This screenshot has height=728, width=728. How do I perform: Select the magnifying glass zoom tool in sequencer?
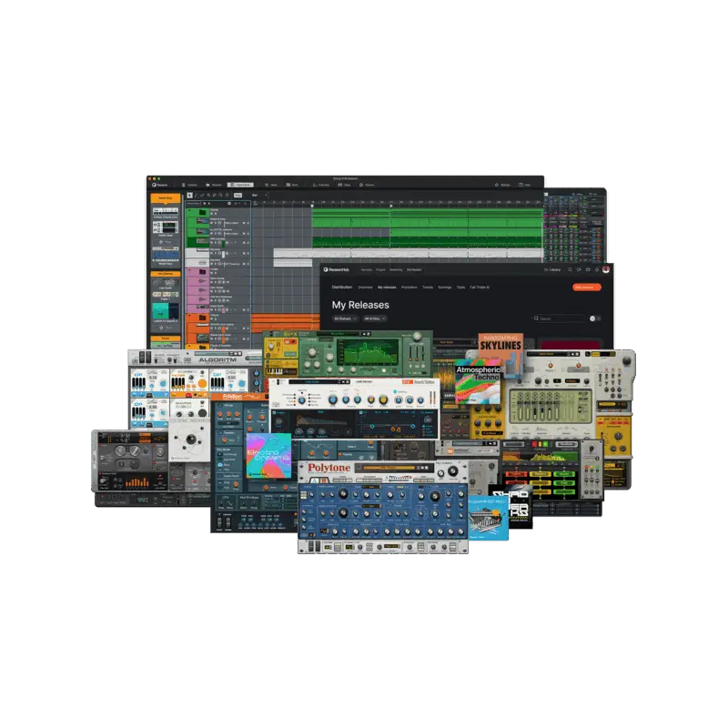(220, 196)
